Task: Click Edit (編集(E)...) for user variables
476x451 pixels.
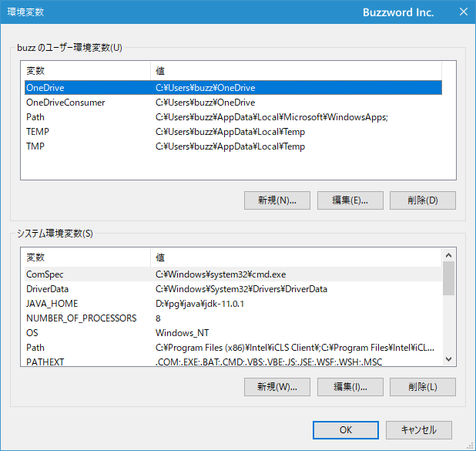Action: pos(350,200)
